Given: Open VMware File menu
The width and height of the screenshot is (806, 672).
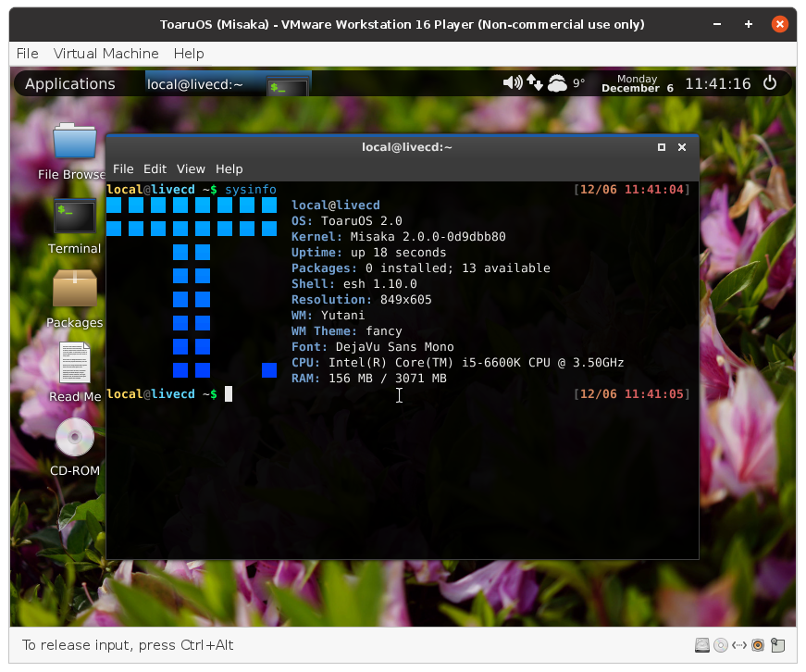Looking at the screenshot, I should 27,54.
